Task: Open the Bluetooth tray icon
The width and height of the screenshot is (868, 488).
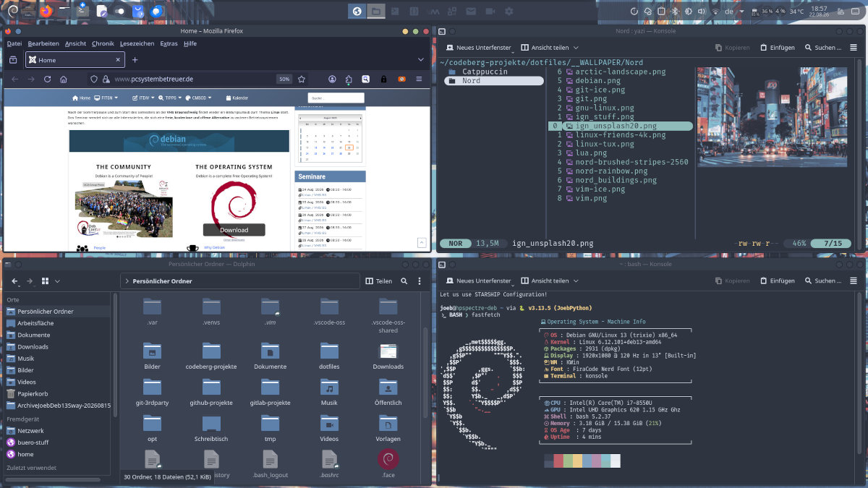Action: click(x=675, y=11)
